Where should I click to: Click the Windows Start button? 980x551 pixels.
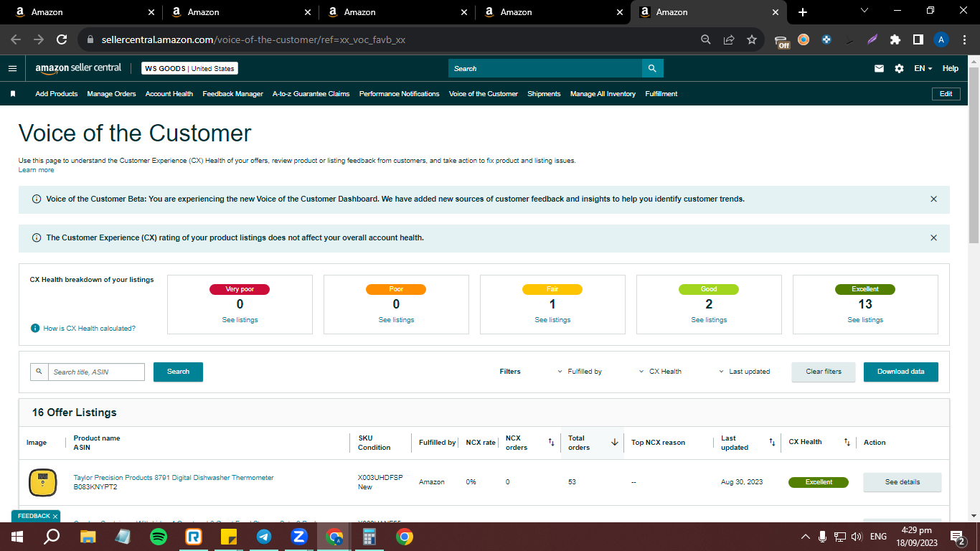tap(17, 536)
